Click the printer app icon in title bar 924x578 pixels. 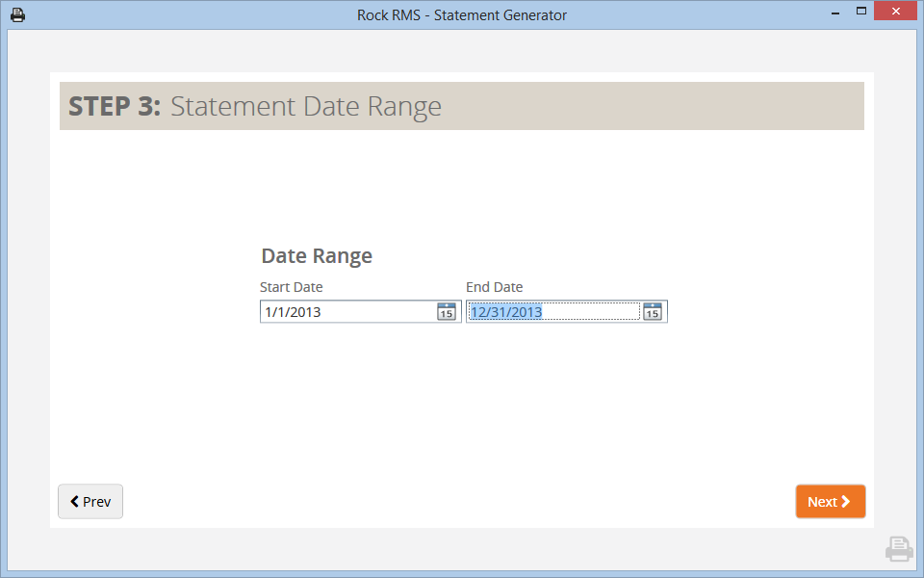(x=17, y=14)
